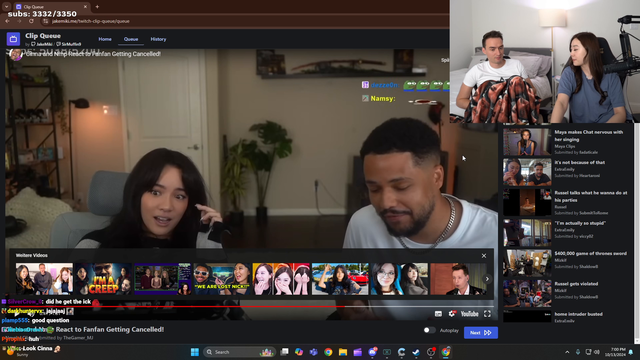
Task: Show hidden system tray icons
Action: 567,352
